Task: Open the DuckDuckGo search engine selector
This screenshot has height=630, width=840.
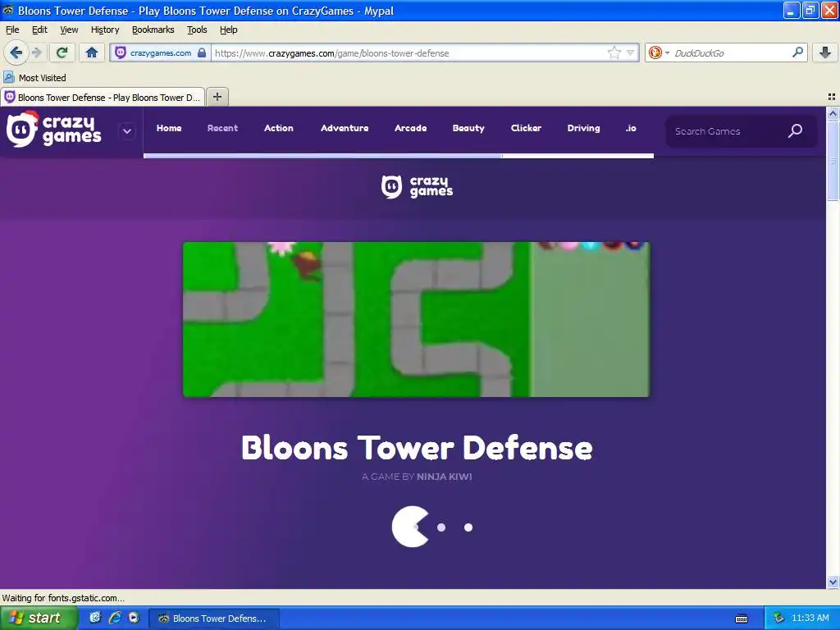Action: (659, 52)
